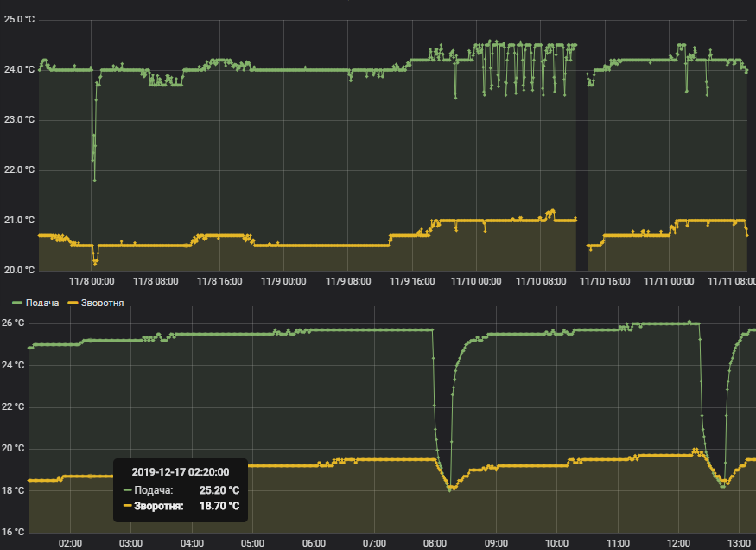
Task: Click the 03:00 time label on the lower chart
Action: tap(130, 544)
